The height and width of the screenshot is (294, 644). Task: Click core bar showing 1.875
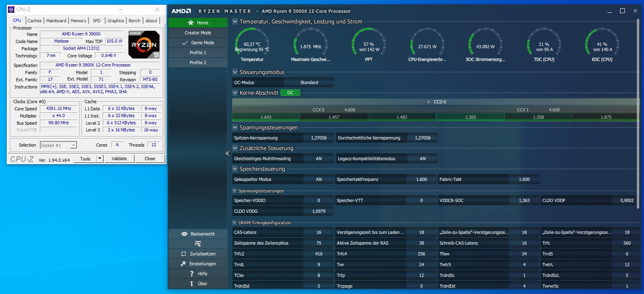pyautogui.click(x=606, y=117)
